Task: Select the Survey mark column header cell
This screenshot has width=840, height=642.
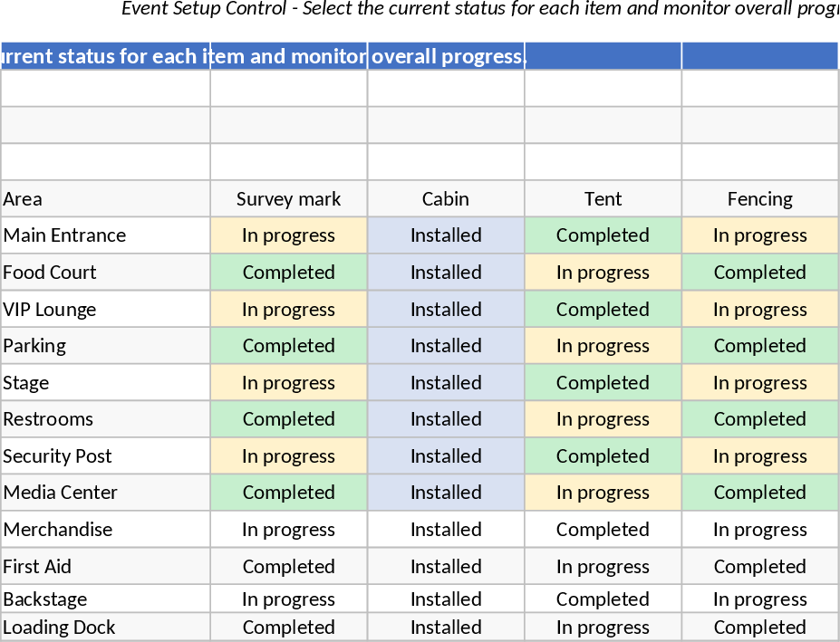Action: pyautogui.click(x=288, y=199)
